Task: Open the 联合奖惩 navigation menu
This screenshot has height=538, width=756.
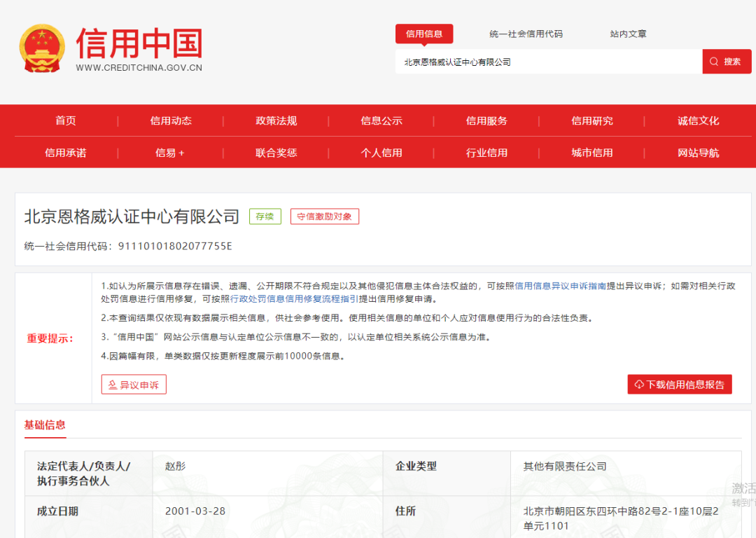Action: click(x=276, y=152)
